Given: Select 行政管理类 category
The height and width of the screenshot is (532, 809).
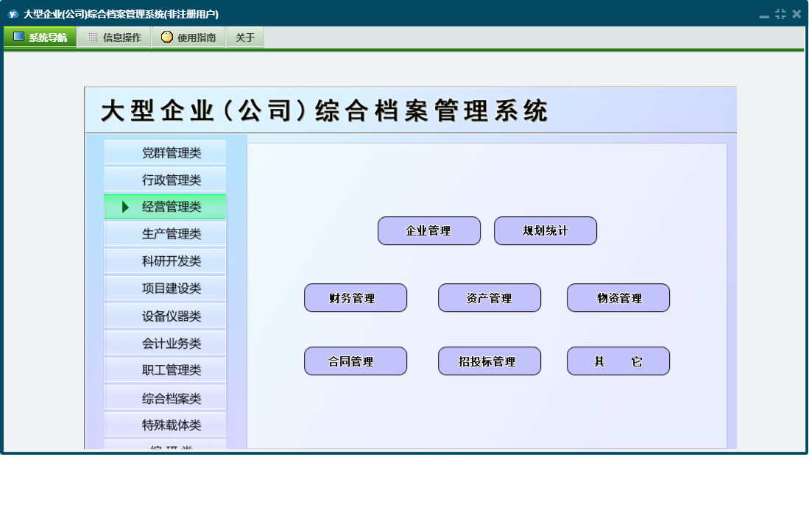Looking at the screenshot, I should coord(165,180).
